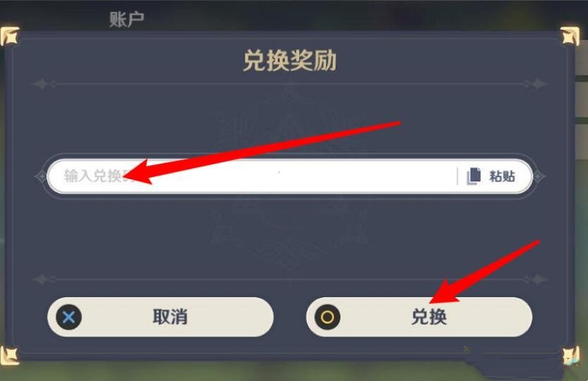This screenshot has height=381, width=588.
Task: Select the 粘贴 text label
Action: pos(502,176)
